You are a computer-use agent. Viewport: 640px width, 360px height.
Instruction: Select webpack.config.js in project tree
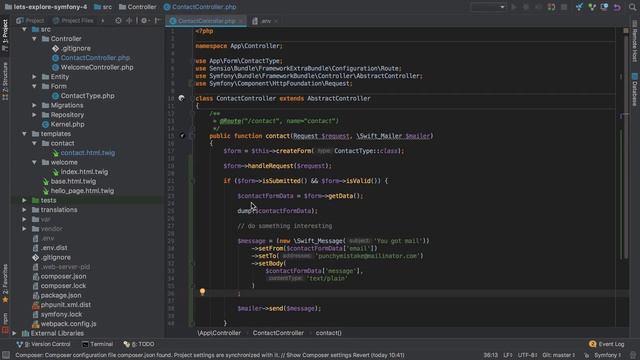click(68, 324)
